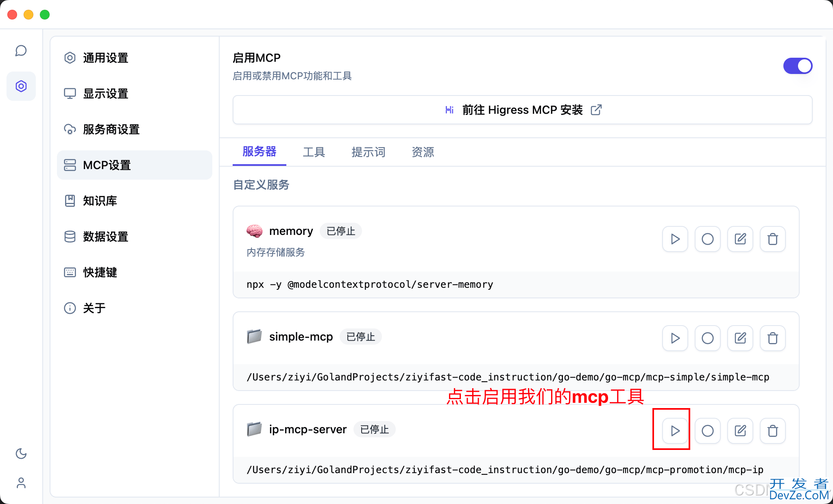Open 知识库 in settings menu
Screen dimensions: 833x504
135,201
